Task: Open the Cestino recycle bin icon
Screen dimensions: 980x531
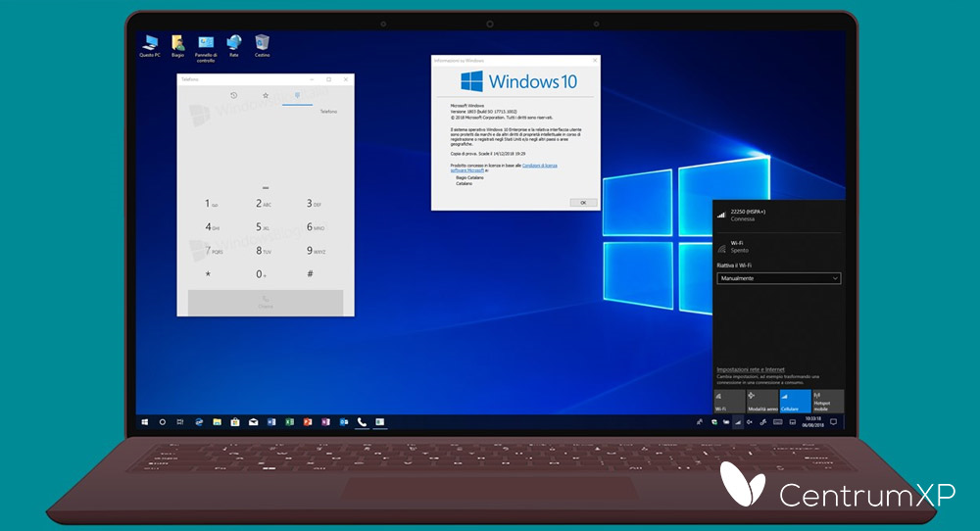Action: [262, 46]
